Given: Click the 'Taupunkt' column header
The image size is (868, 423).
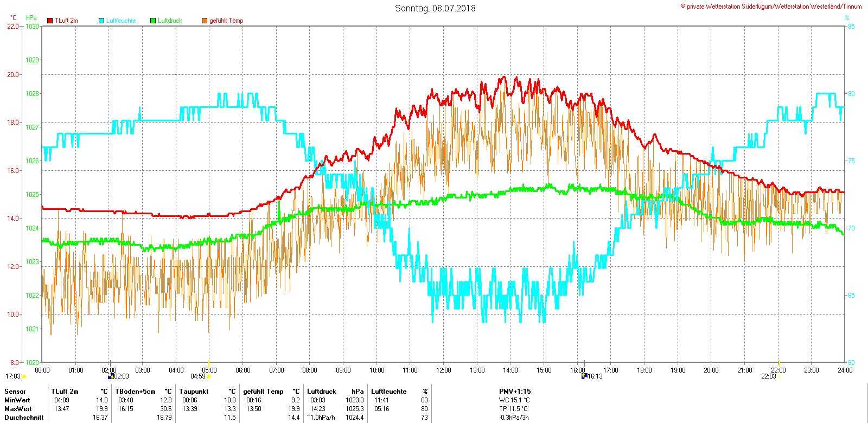Looking at the screenshot, I should 194,392.
